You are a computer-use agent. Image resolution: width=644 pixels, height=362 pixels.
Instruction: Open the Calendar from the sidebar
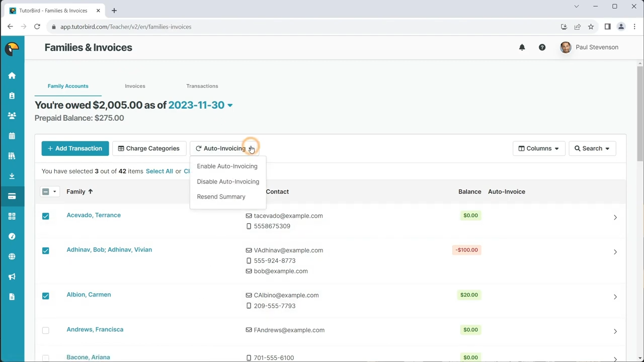point(12,136)
